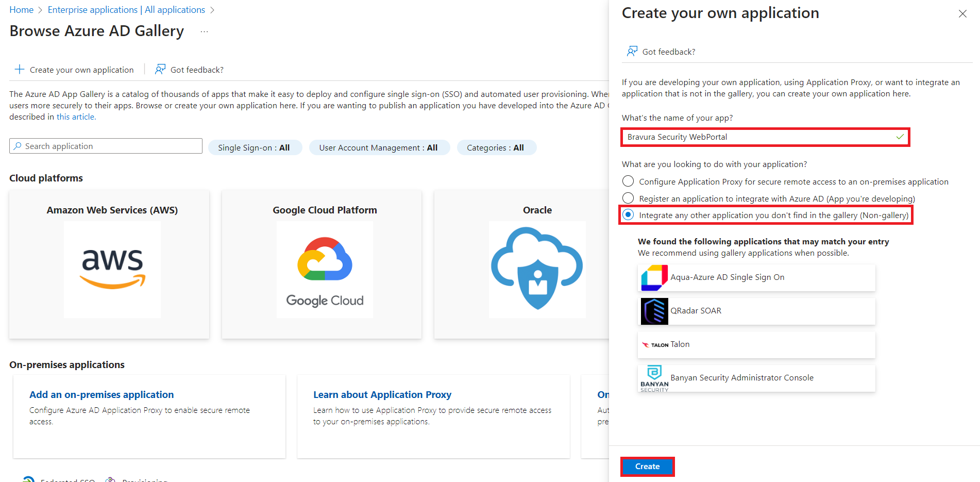The image size is (980, 482).
Task: Select the Amazon Web Services cloud platform logo
Action: (112, 269)
